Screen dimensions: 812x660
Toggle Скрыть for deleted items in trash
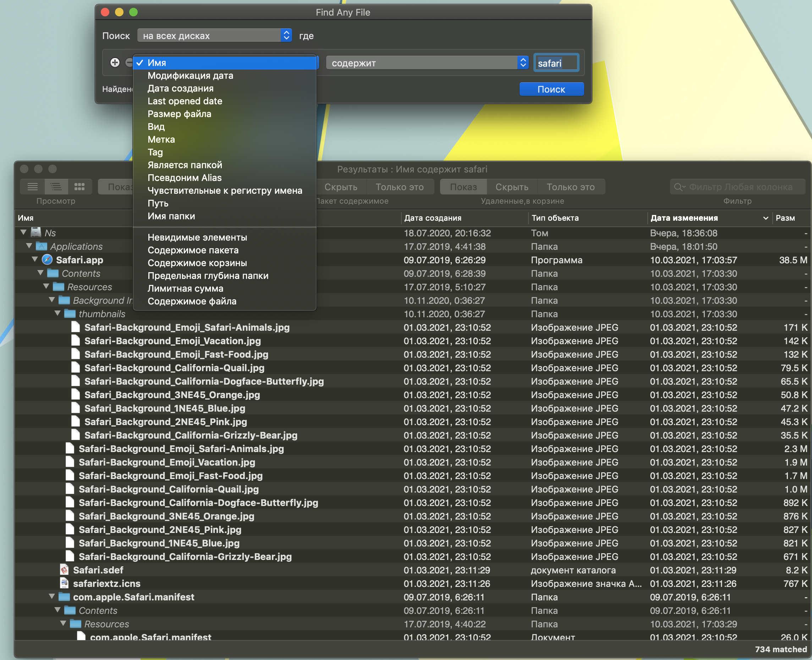pos(512,187)
